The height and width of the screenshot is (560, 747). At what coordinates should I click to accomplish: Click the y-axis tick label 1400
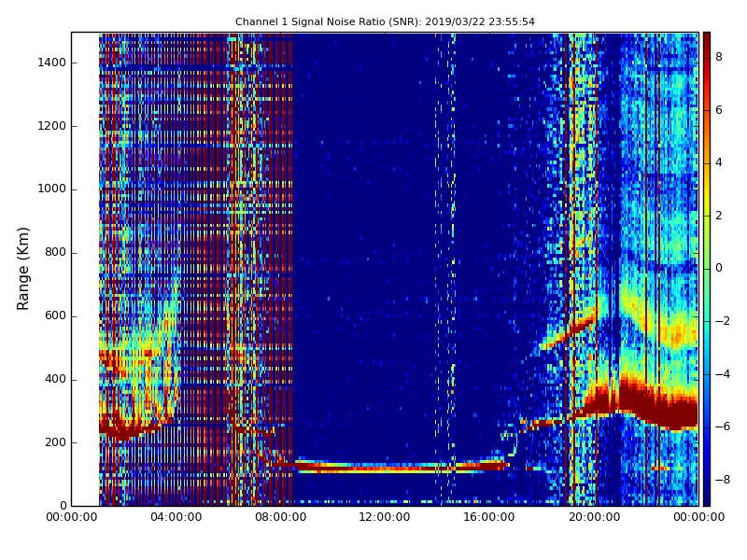[x=52, y=63]
